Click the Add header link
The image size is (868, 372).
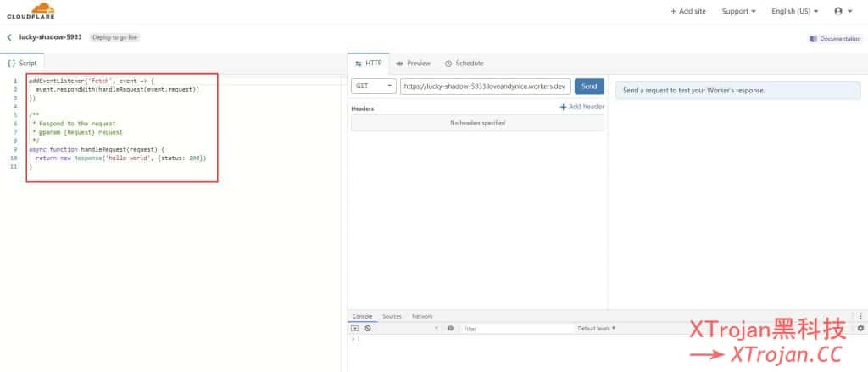(x=581, y=107)
